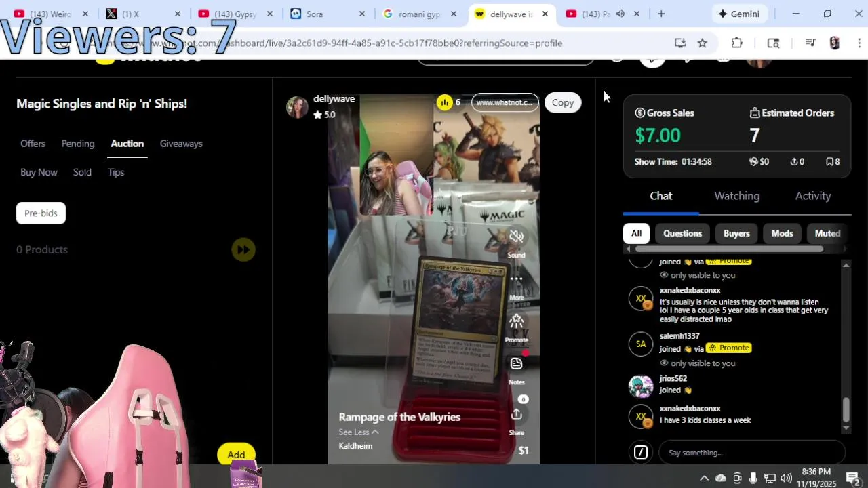This screenshot has width=868, height=488.
Task: Switch to the Offers tab
Action: [x=33, y=144]
